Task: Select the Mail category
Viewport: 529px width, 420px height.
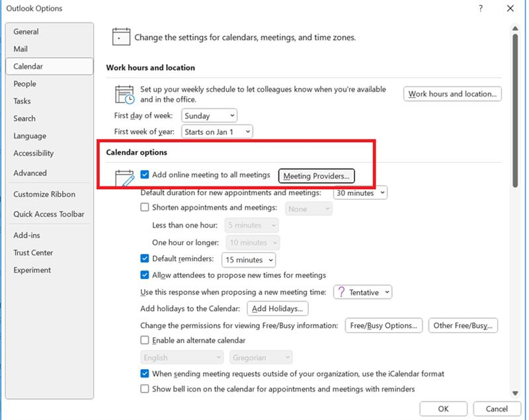Action: (49, 49)
